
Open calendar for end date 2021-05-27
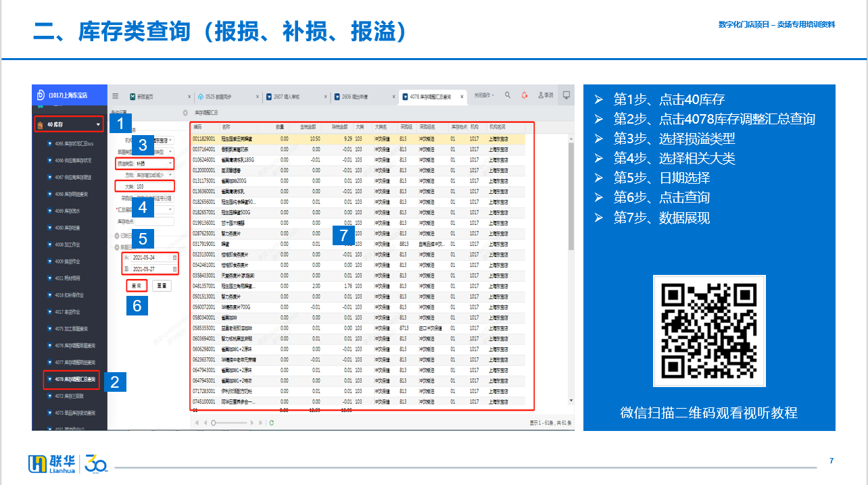pyautogui.click(x=175, y=269)
